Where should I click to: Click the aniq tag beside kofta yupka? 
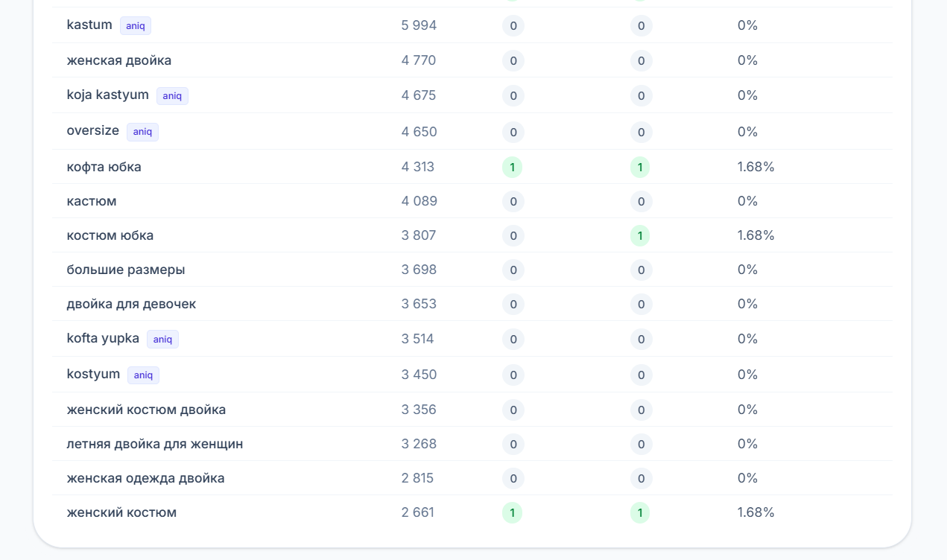(x=162, y=340)
